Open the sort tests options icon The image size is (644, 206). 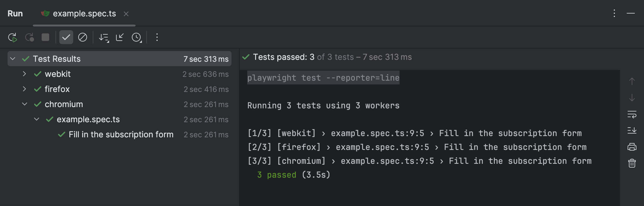(104, 37)
